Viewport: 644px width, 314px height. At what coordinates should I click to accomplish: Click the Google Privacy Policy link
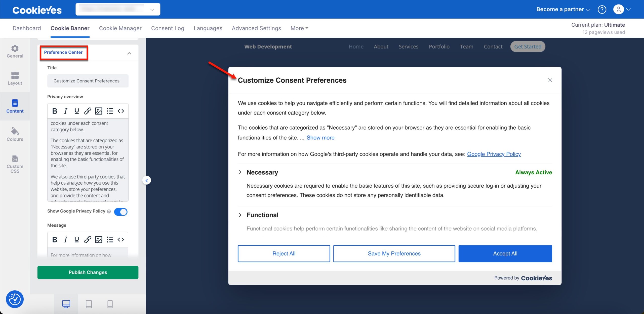[494, 154]
